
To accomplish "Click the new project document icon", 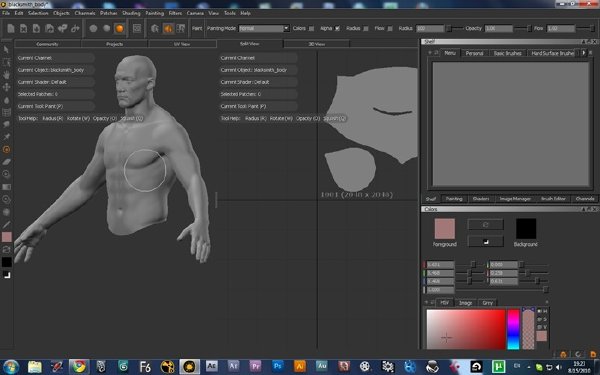I will (11, 28).
